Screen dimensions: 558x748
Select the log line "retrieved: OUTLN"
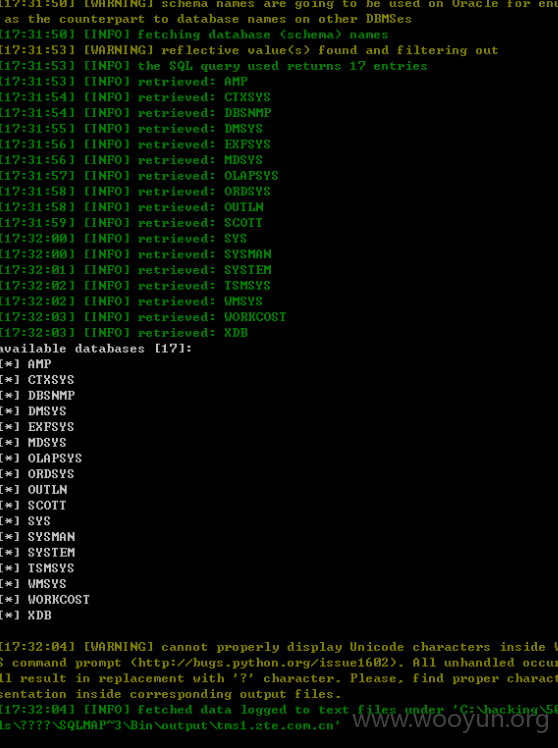pyautogui.click(x=132, y=208)
